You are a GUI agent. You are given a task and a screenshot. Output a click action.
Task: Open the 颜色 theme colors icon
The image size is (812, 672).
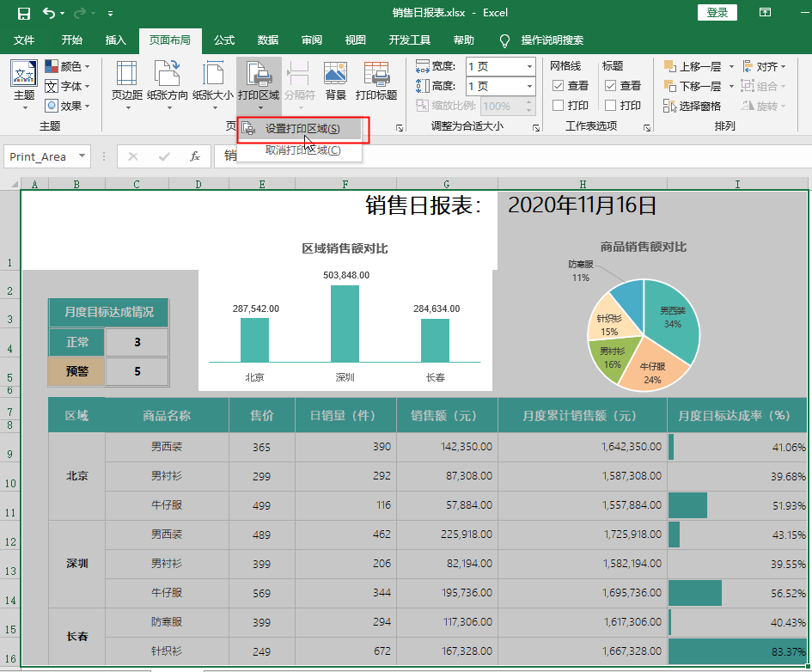pos(52,66)
